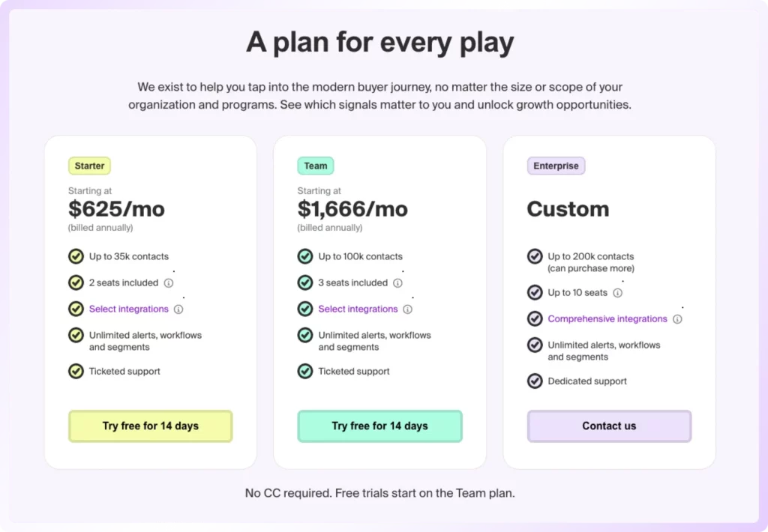Open Select integrations link in Starter plan
Image resolution: width=768 pixels, height=532 pixels.
(129, 309)
